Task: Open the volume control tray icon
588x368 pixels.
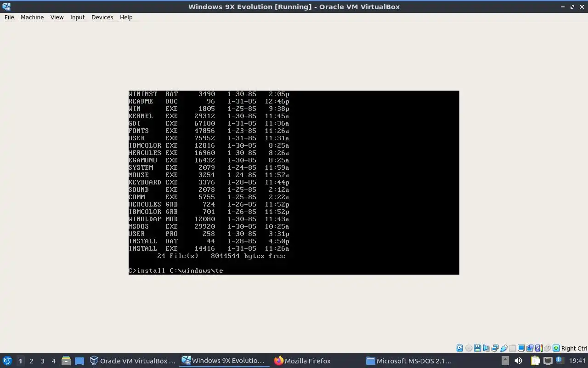Action: coord(518,361)
